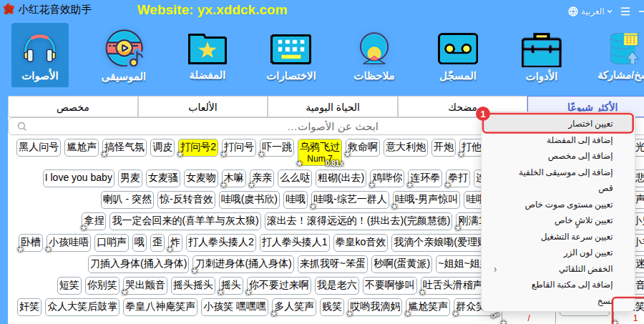Switch to the الحياة اليومية tab
Image resolution: width=644 pixels, height=324 pixels.
(x=332, y=107)
